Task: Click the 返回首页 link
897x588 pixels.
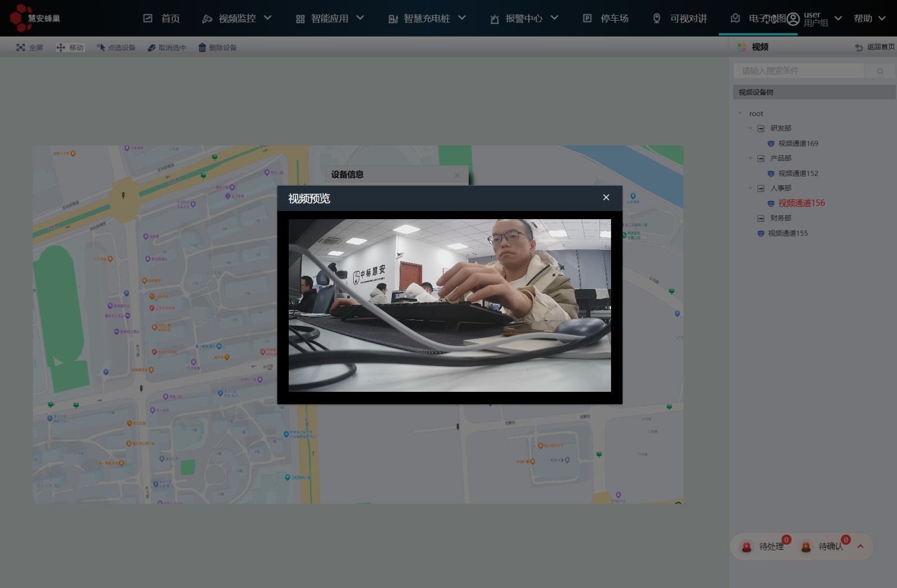Action: coord(875,47)
